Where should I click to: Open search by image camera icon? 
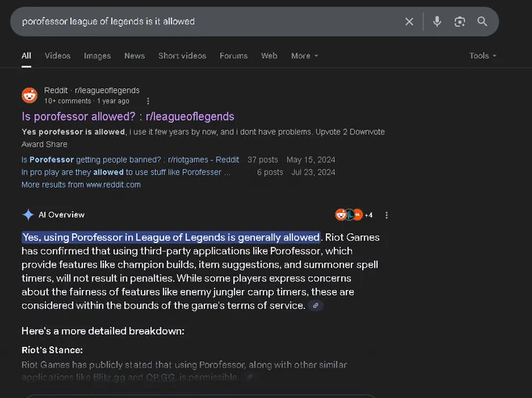(460, 22)
